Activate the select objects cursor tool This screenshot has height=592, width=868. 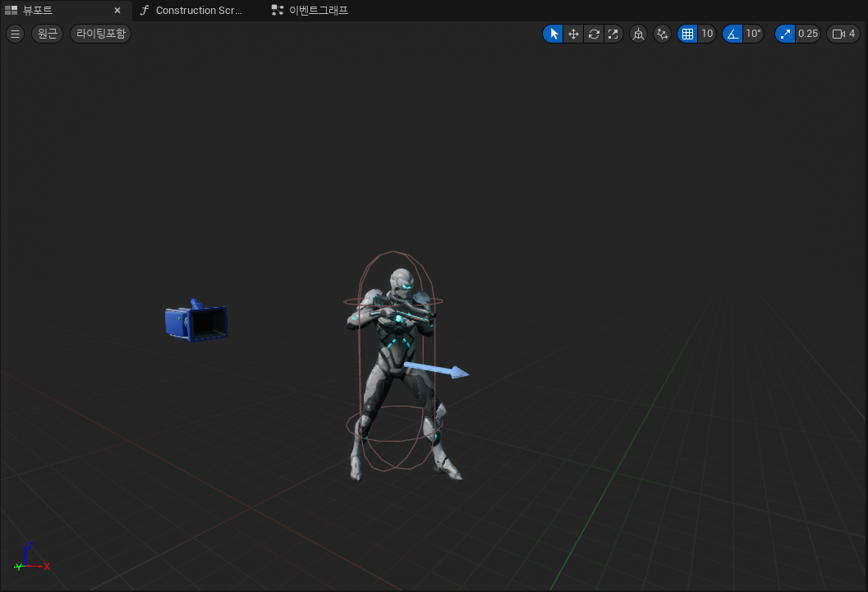(x=553, y=34)
